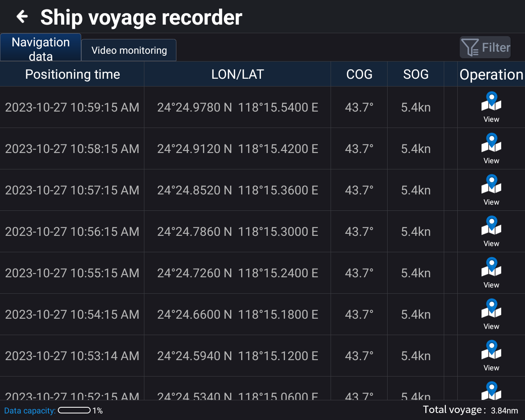Image resolution: width=525 pixels, height=420 pixels.
Task: Click the Data capacity progress bar
Action: click(74, 410)
